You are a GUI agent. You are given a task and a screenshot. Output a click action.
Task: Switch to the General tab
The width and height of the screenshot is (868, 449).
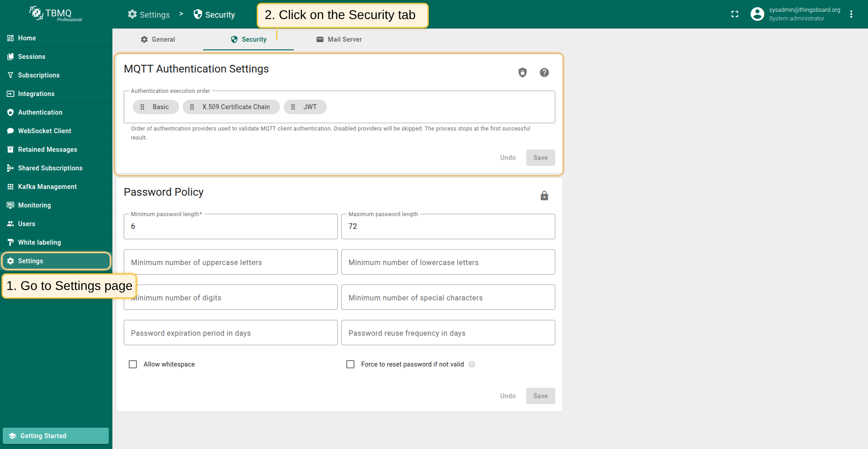(158, 39)
